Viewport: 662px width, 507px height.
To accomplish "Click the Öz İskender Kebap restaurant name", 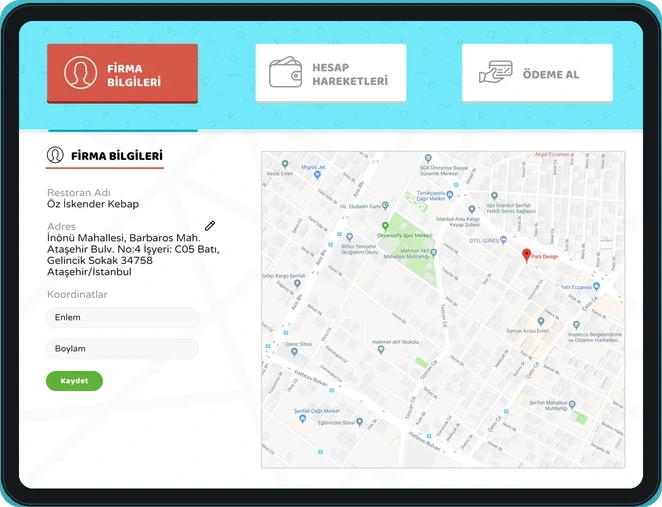I will tap(93, 204).
